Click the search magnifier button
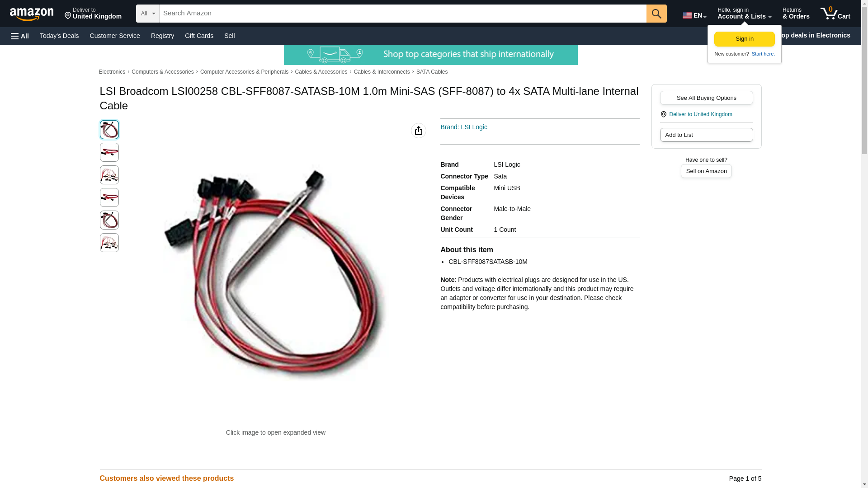 coord(656,14)
